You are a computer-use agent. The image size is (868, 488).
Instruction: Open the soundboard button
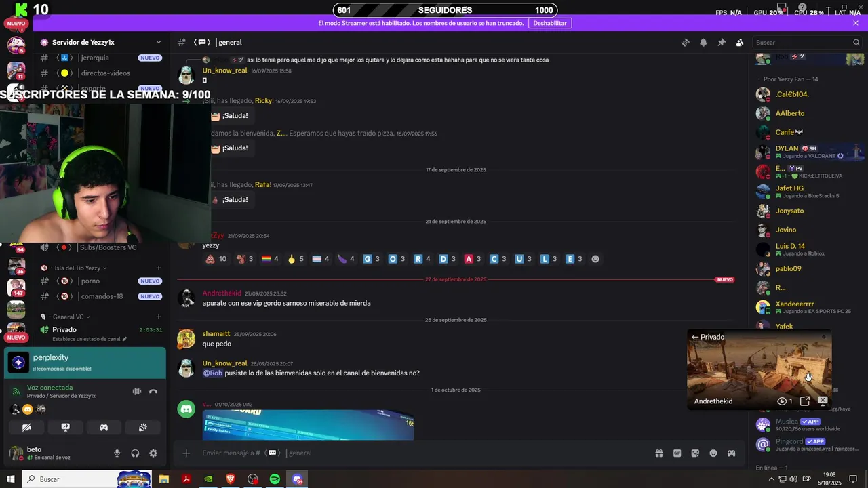(143, 428)
